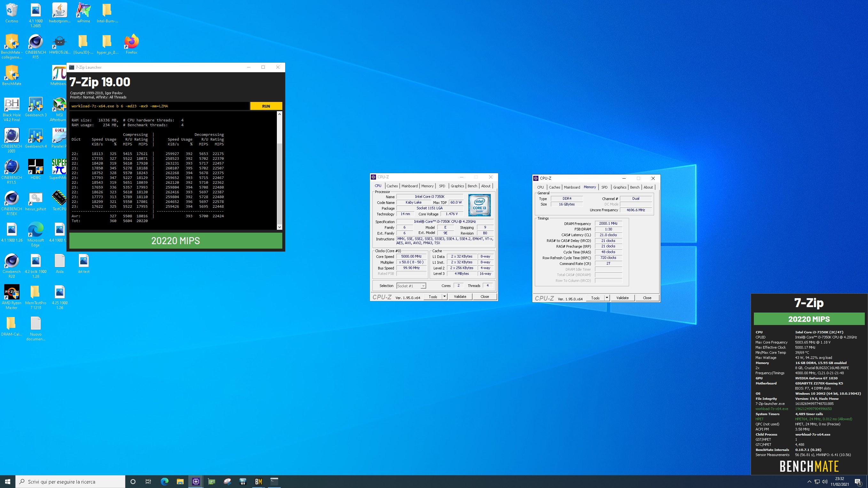The height and width of the screenshot is (488, 868).
Task: Open the HWBOT x265 desktop icon
Action: (x=60, y=44)
